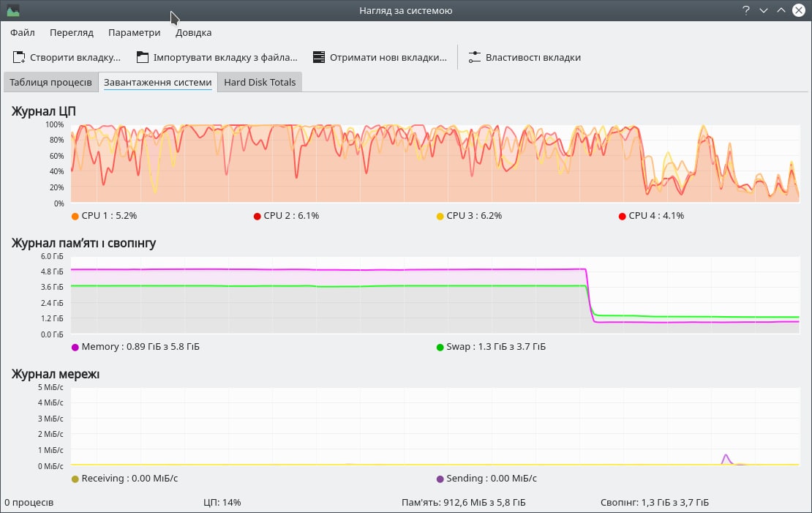The image size is (812, 513).
Task: Open the Файл menu
Action: click(23, 33)
